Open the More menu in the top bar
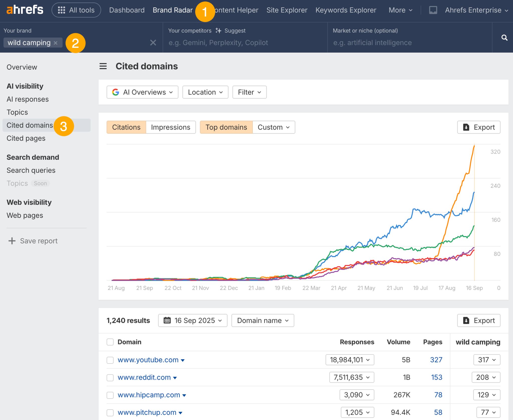 [x=400, y=10]
